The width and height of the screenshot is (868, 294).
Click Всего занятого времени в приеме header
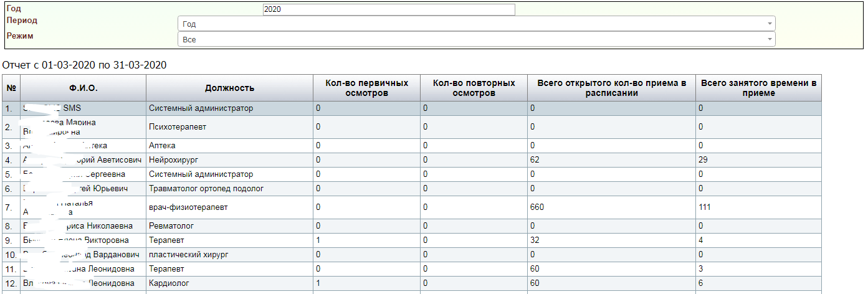click(x=758, y=88)
